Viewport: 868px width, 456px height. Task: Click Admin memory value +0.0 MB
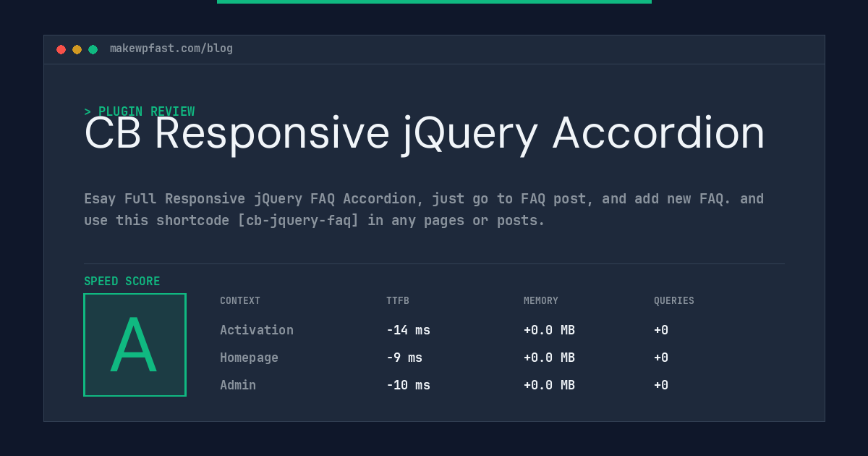pos(549,385)
